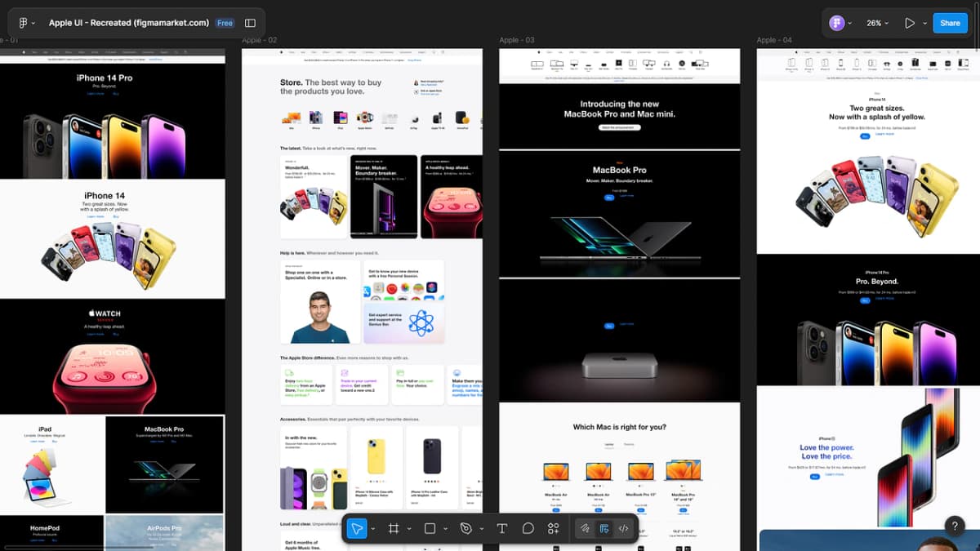Select the Apple - 03 frame label

[517, 40]
